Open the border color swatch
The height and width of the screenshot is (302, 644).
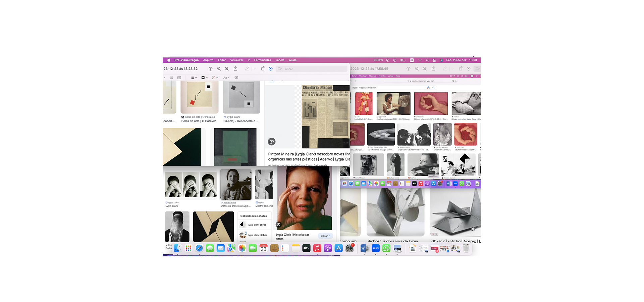pyautogui.click(x=204, y=78)
